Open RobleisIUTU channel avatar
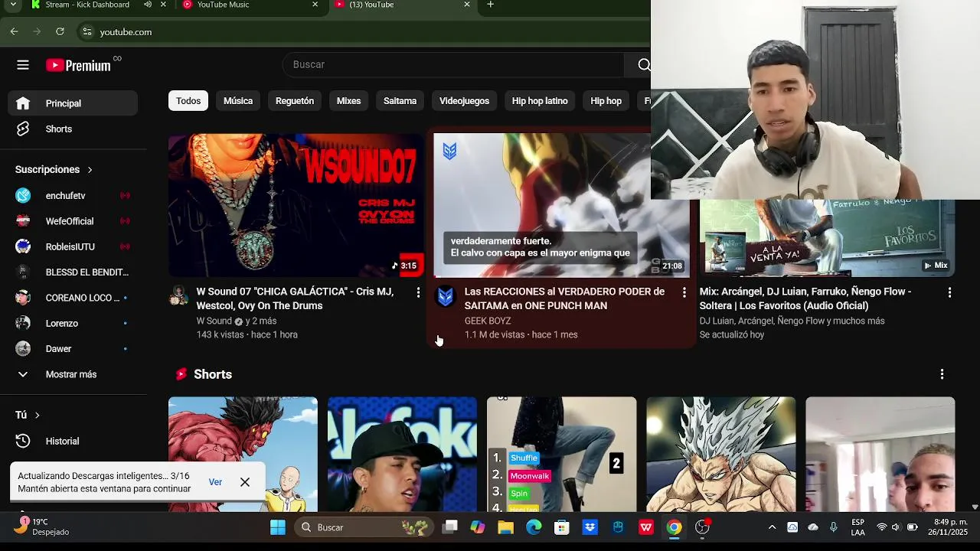 click(23, 246)
